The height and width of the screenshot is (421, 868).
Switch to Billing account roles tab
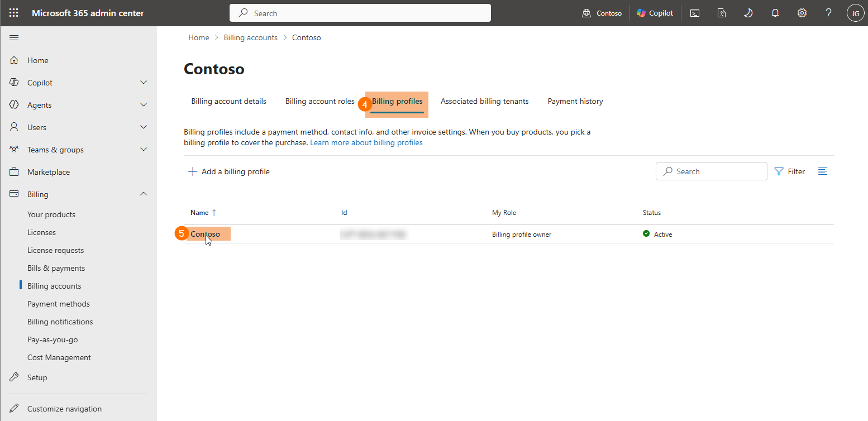320,101
